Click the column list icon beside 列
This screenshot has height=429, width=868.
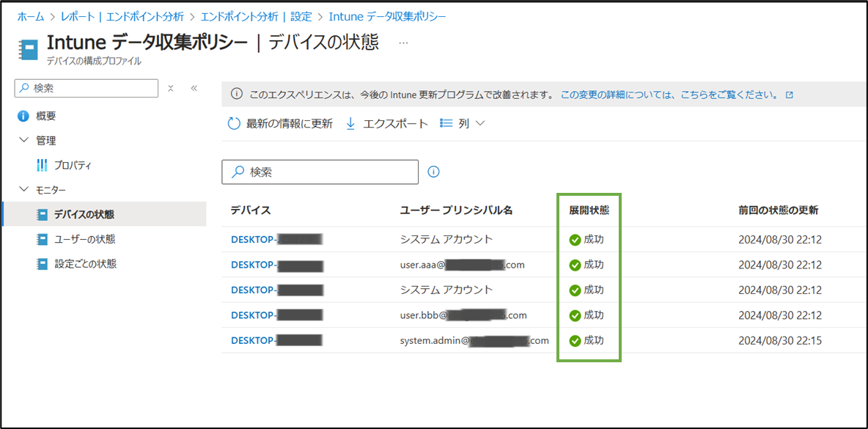pyautogui.click(x=446, y=124)
